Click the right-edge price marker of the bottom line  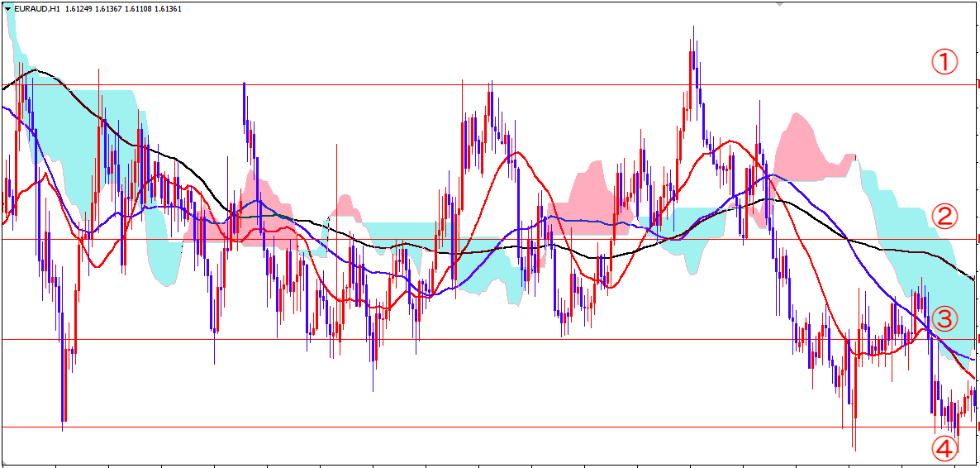978,427
